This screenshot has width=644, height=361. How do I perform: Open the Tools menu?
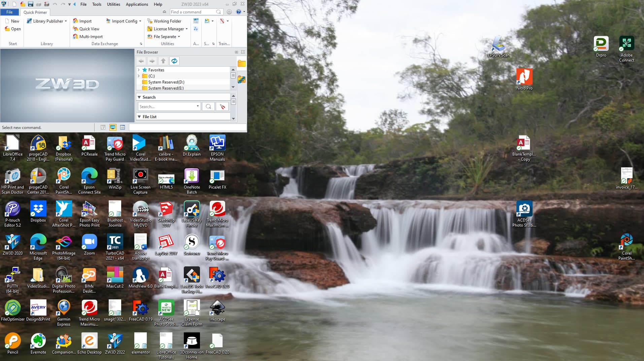(x=97, y=4)
